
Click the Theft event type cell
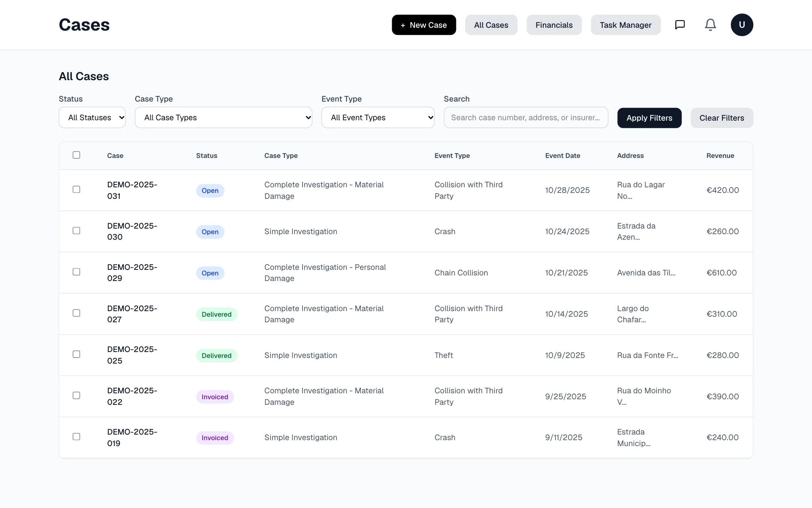(444, 355)
